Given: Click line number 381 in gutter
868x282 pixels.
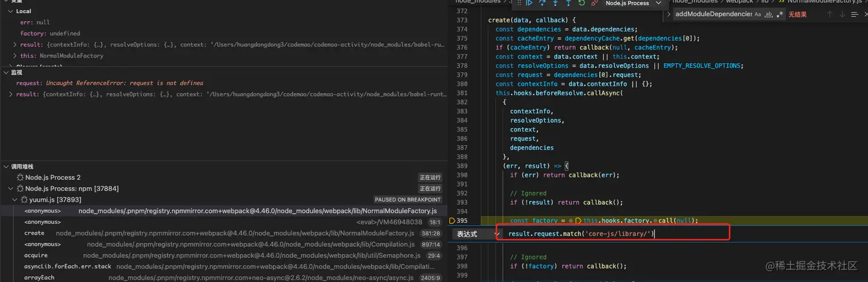Looking at the screenshot, I should pyautogui.click(x=462, y=93).
